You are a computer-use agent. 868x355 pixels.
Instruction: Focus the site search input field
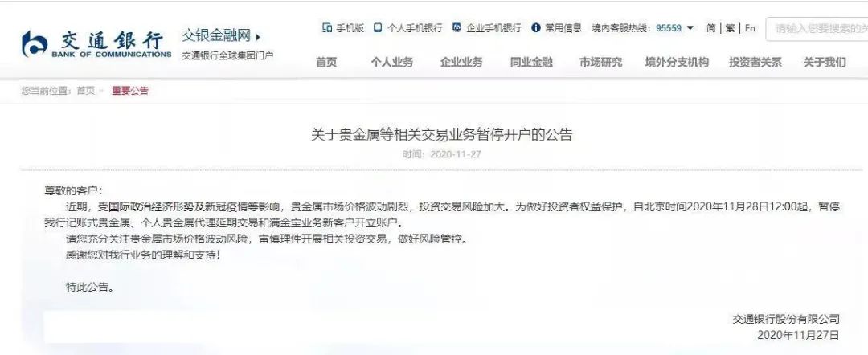817,29
